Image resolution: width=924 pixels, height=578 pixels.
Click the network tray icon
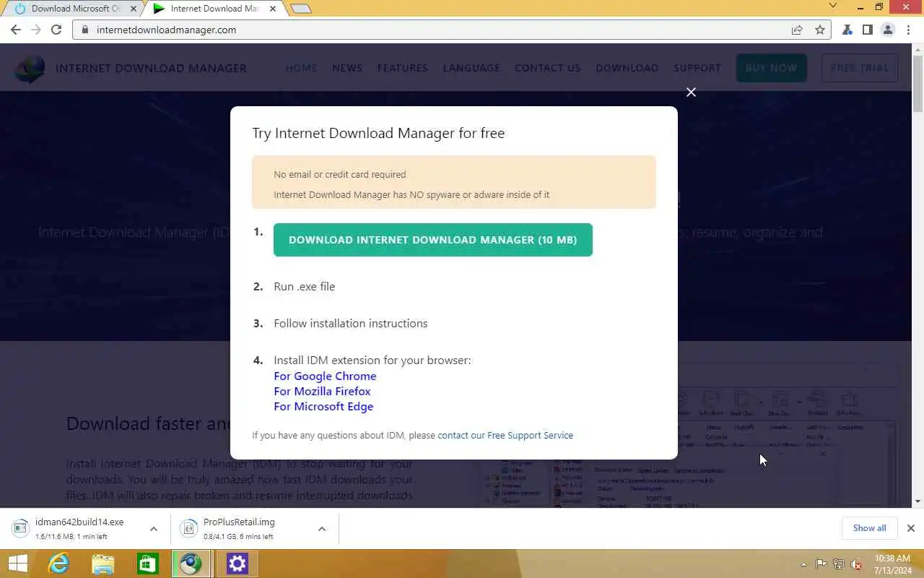tap(839, 564)
